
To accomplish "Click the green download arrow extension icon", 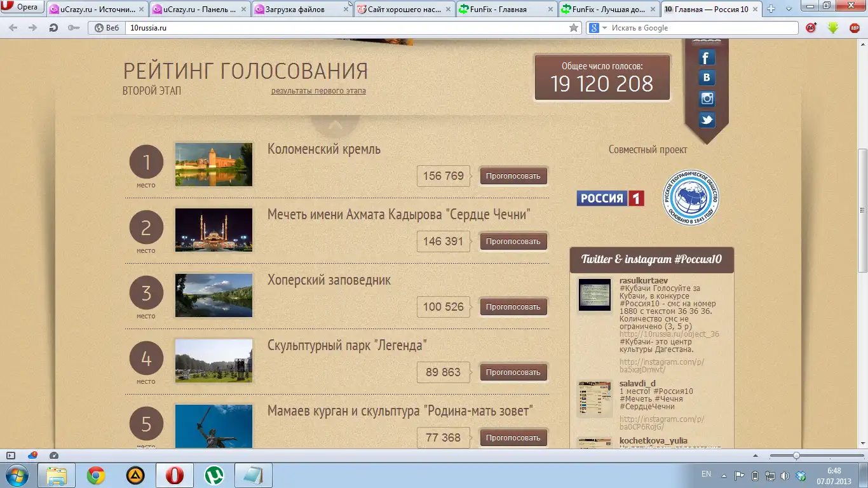I will coord(833,28).
